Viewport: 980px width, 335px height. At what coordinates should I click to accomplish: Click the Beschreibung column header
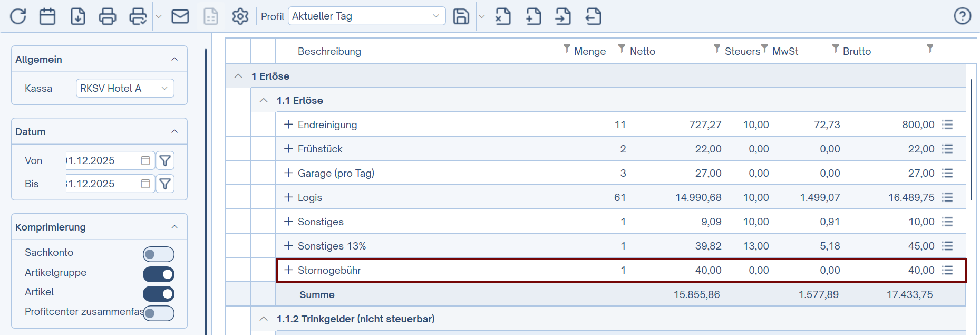[329, 51]
